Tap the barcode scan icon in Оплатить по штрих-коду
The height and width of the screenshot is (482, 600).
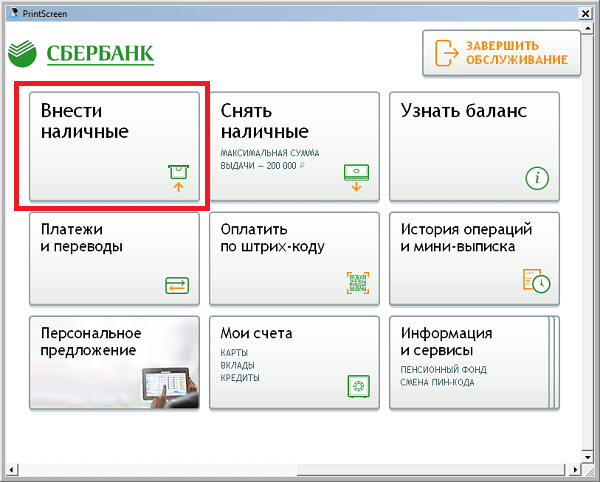coord(357,282)
